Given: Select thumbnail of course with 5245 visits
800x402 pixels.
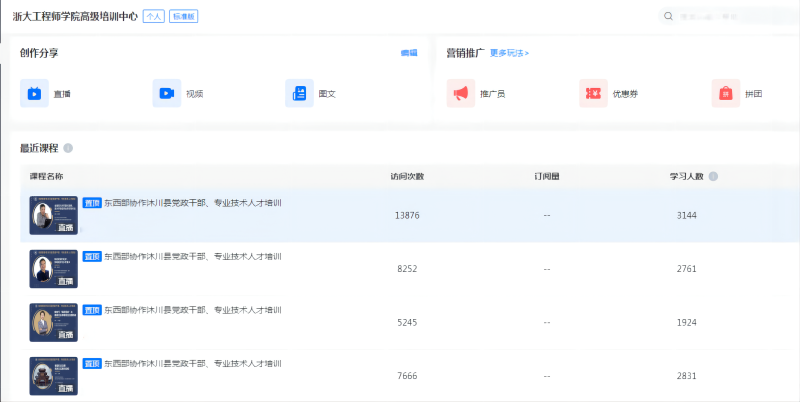Looking at the screenshot, I should 53,322.
